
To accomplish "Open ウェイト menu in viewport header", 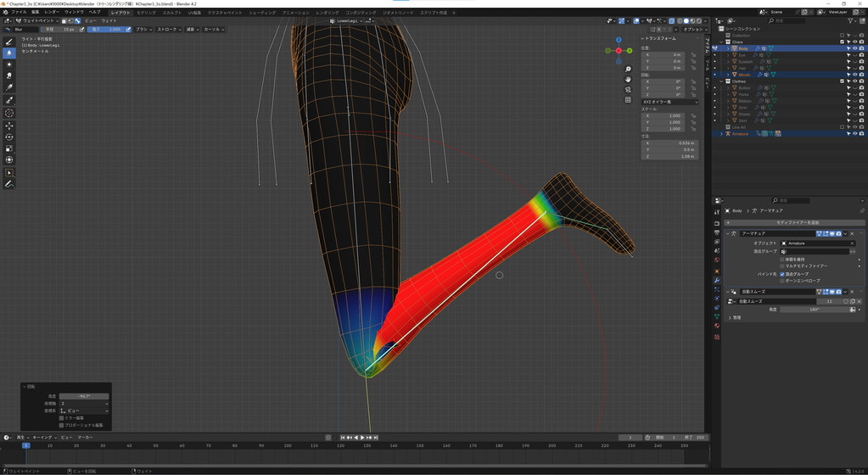I will 109,21.
